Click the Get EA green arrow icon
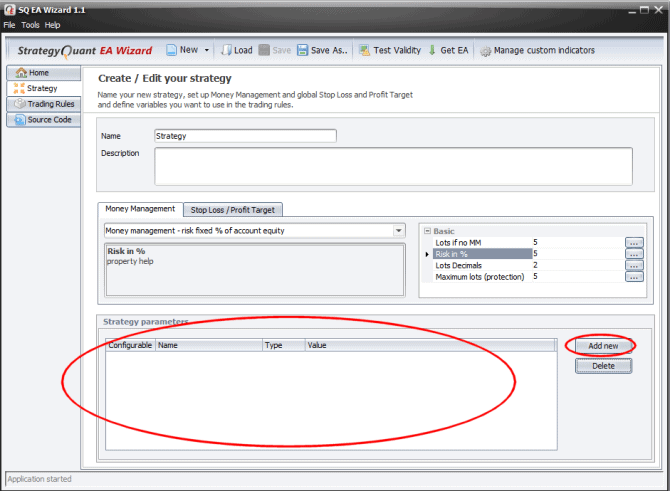The height and width of the screenshot is (491, 670). pos(432,50)
